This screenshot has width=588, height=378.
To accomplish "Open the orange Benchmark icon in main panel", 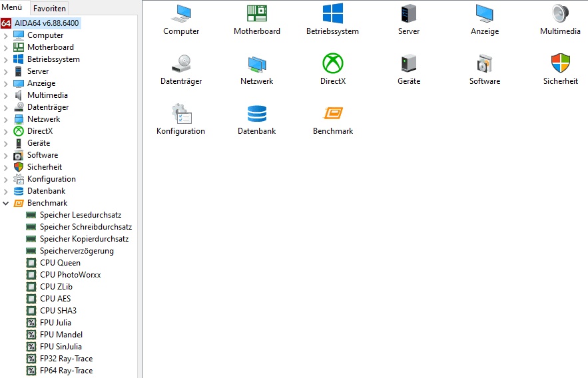I will point(333,113).
